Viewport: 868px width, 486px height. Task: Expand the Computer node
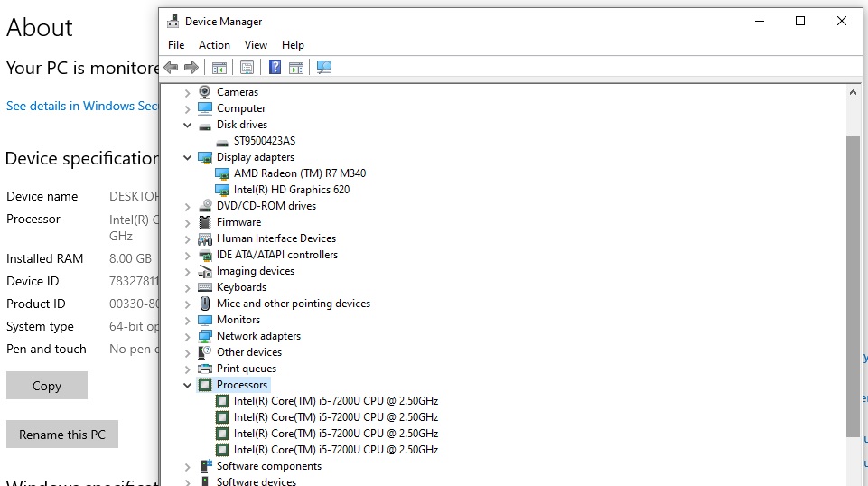point(187,108)
